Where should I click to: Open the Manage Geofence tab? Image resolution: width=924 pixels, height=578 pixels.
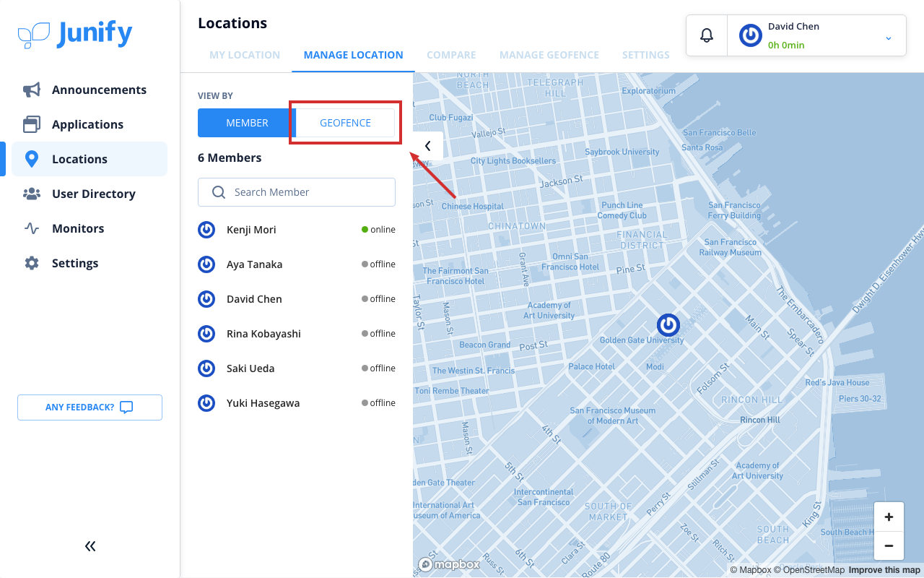pos(549,55)
